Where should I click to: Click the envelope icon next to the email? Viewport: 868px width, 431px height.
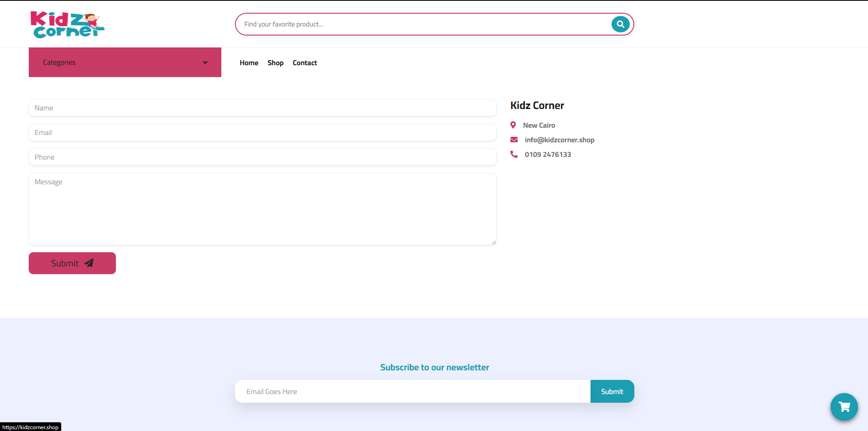pyautogui.click(x=514, y=140)
